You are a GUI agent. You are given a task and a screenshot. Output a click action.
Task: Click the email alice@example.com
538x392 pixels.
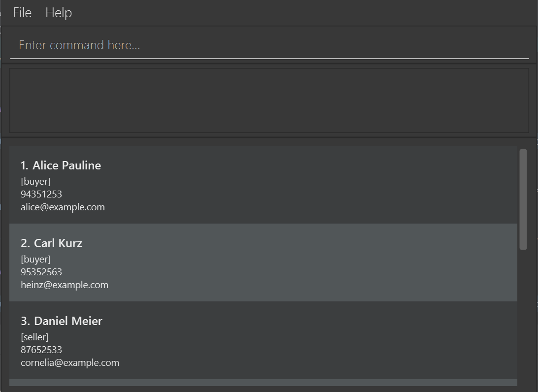tap(63, 207)
